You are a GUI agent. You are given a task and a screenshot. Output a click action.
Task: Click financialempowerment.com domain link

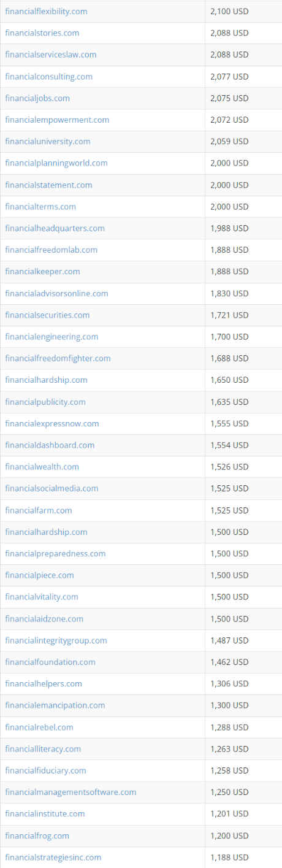pyautogui.click(x=57, y=120)
